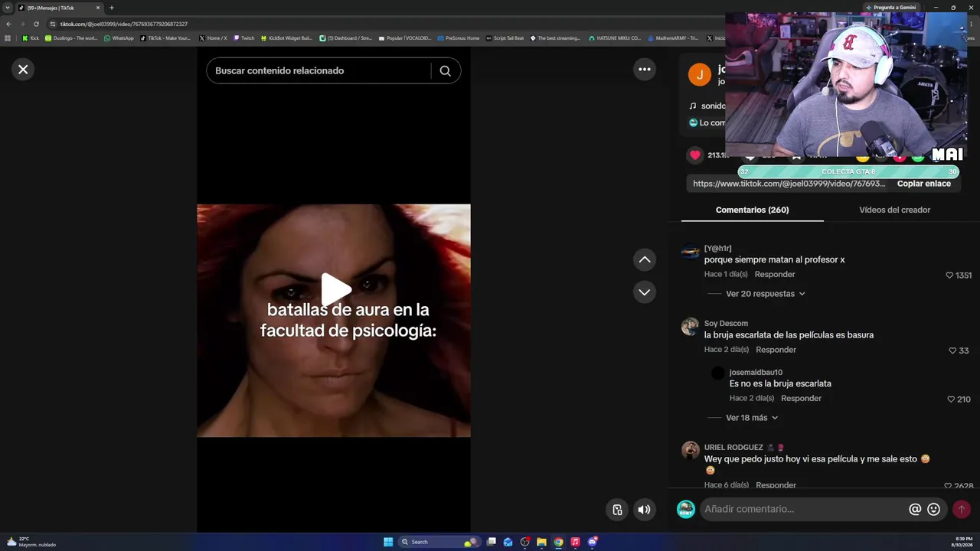This screenshot has width=980, height=551.
Task: Click the Añadir comentario input field
Action: 802,509
